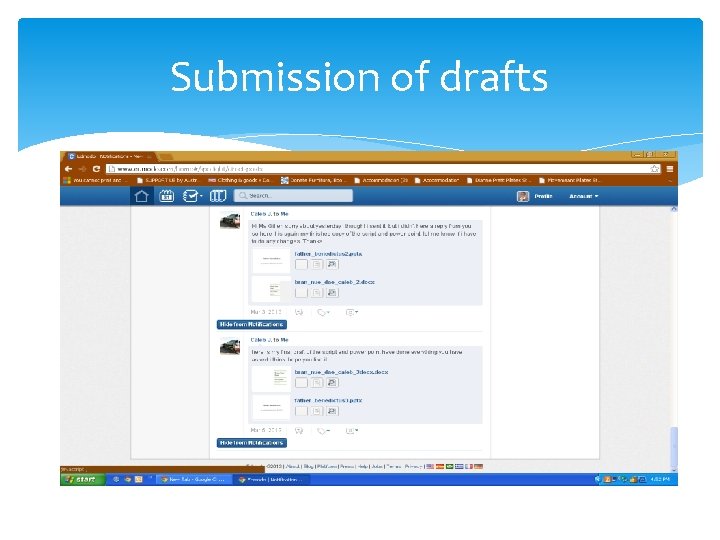Click the preview icon under bran_nue_dae_caleb_2.docx

[332, 293]
